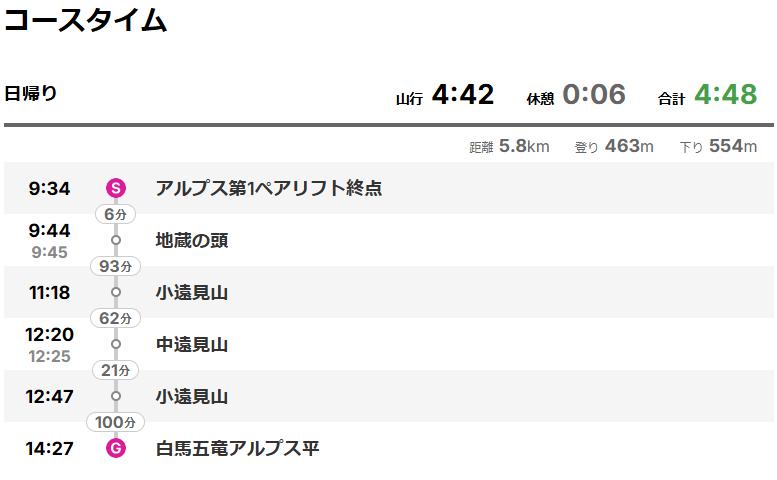Open the 地蔵の頭 waypoint name

192,240
